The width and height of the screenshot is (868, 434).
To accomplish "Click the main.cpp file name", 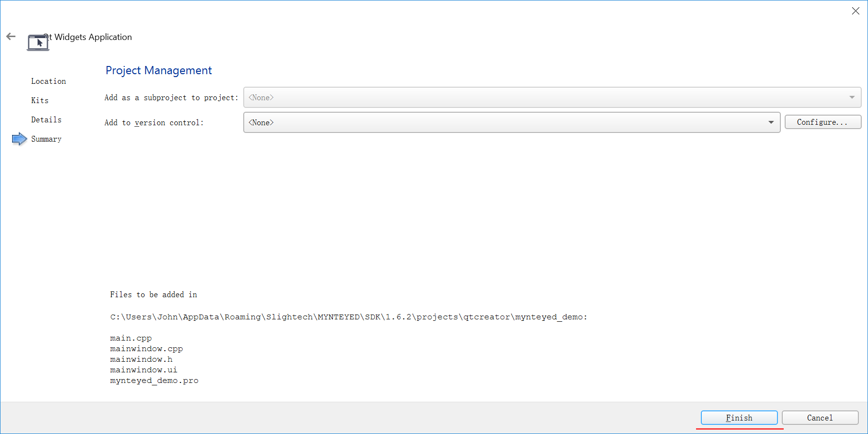I will click(131, 338).
